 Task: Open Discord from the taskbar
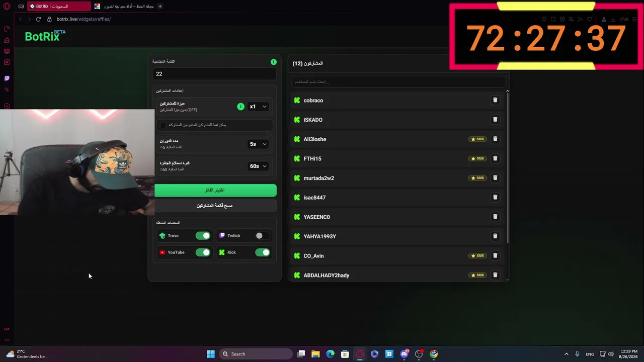tap(404, 354)
